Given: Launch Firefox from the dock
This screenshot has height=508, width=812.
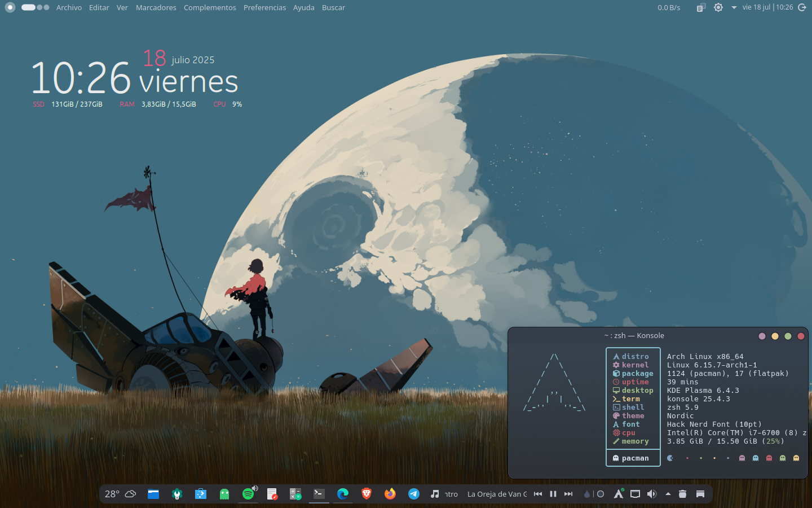Looking at the screenshot, I should [x=390, y=494].
